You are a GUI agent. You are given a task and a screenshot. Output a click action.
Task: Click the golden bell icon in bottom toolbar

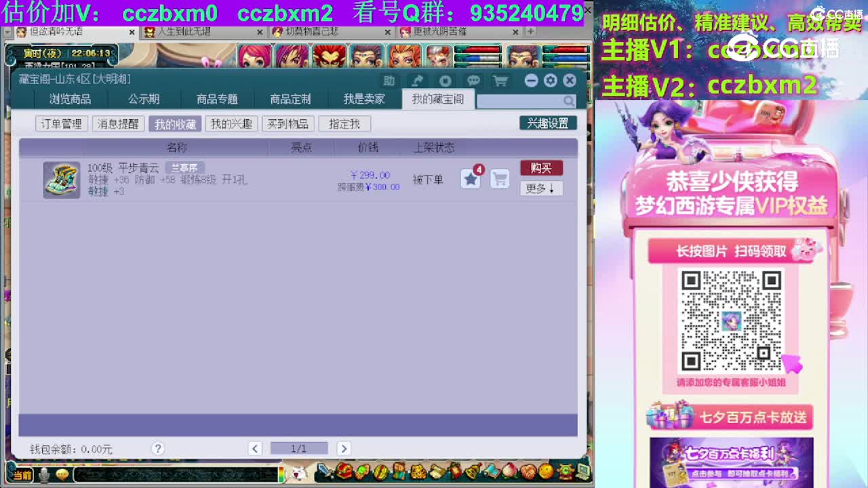click(473, 470)
